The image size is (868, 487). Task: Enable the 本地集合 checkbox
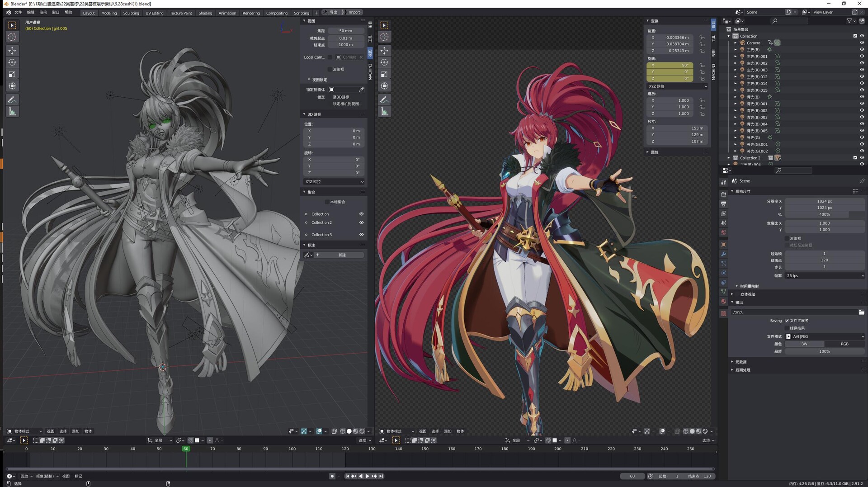327,202
